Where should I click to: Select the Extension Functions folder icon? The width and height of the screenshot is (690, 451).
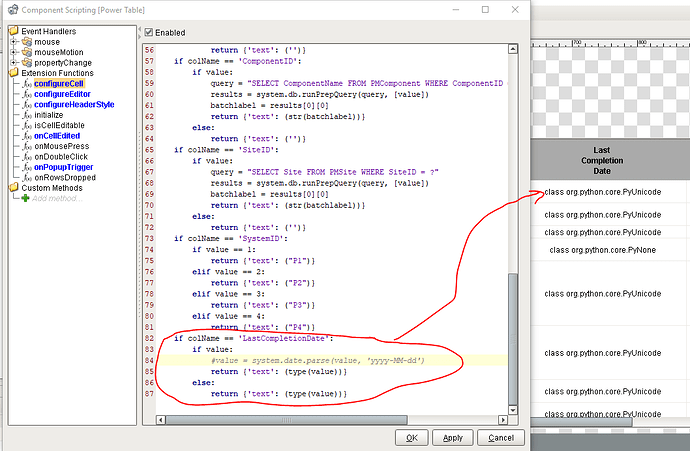coord(14,73)
